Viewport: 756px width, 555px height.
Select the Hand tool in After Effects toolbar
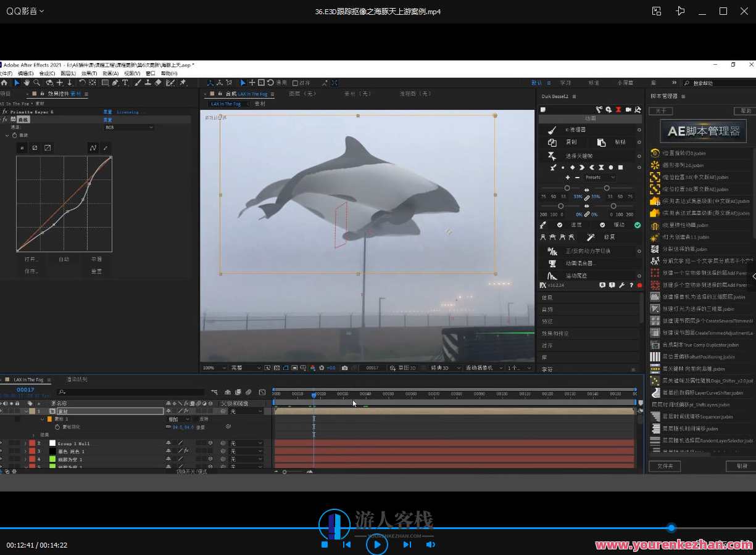pyautogui.click(x=27, y=83)
